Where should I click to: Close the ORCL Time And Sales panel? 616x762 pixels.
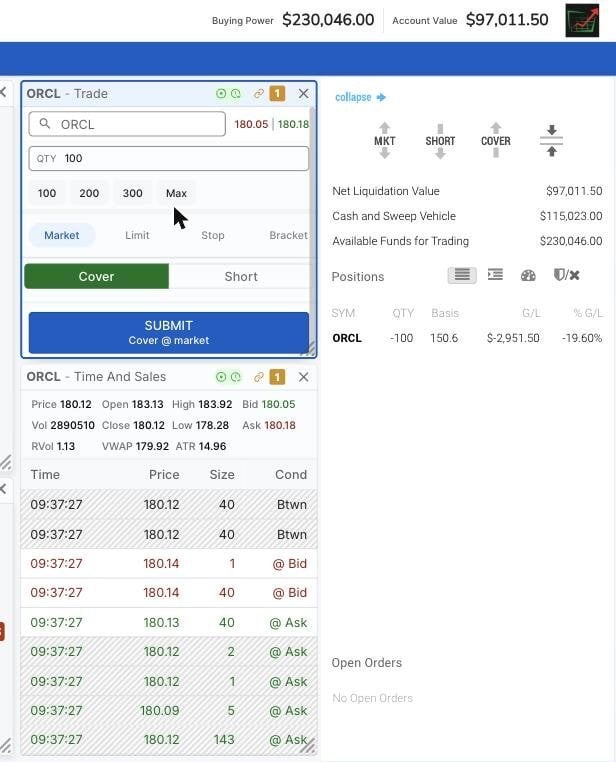click(304, 377)
